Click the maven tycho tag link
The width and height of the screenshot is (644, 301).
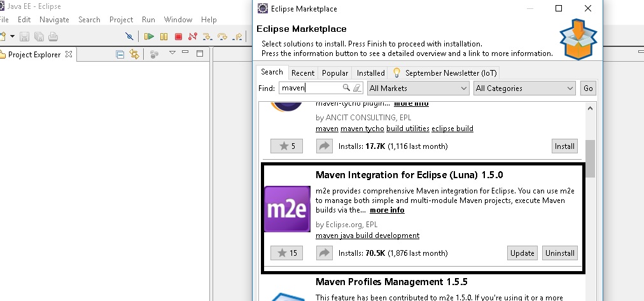point(362,129)
